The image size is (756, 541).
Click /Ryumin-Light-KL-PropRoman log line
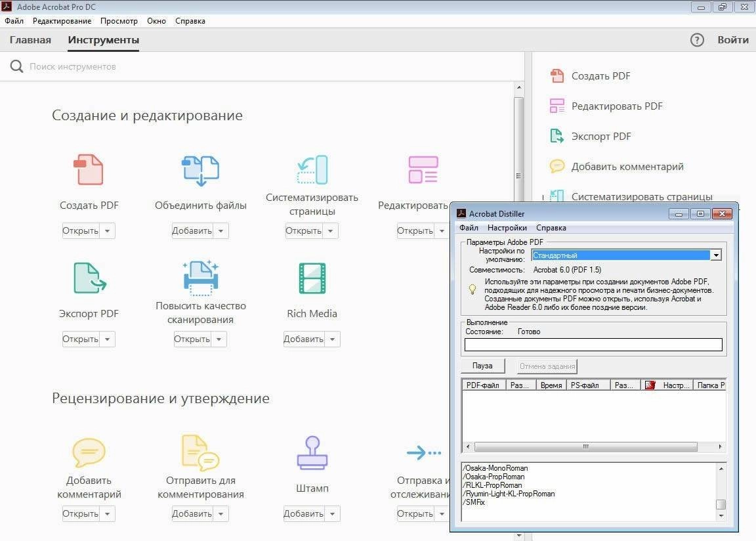tap(509, 494)
